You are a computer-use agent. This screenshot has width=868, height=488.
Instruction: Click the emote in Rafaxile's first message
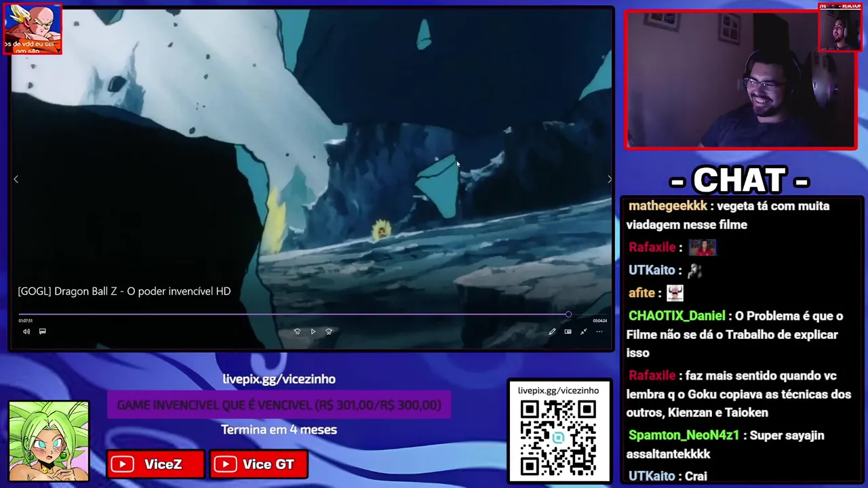(x=702, y=247)
